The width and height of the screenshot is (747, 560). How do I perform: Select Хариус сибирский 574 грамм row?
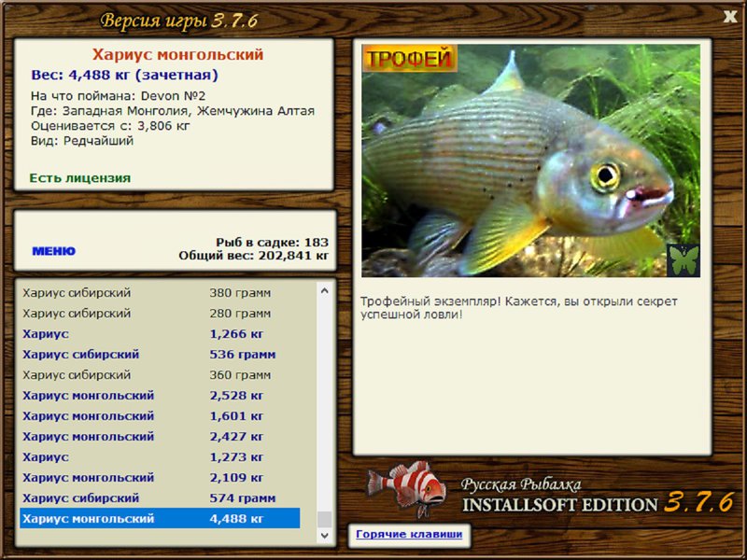pyautogui.click(x=160, y=497)
